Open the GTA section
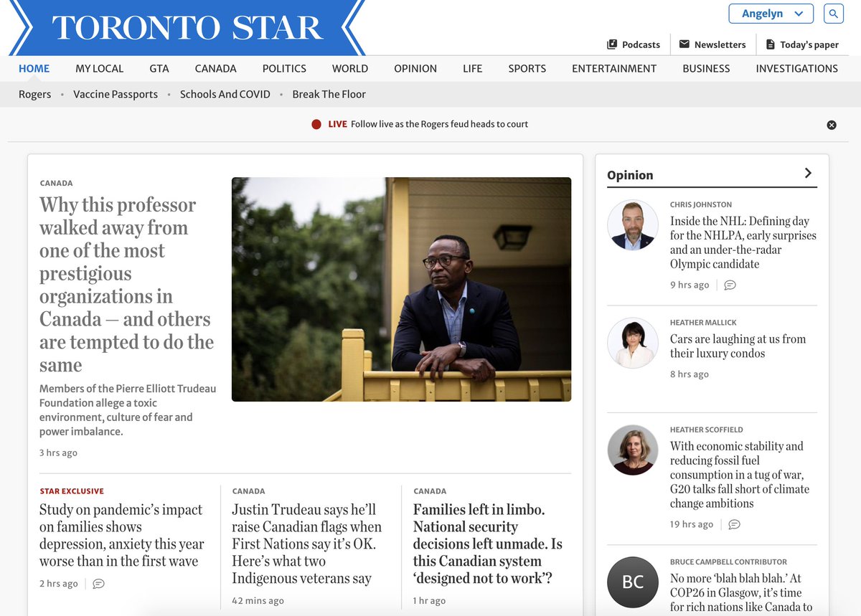Viewport: 861px width, 616px height. (159, 69)
